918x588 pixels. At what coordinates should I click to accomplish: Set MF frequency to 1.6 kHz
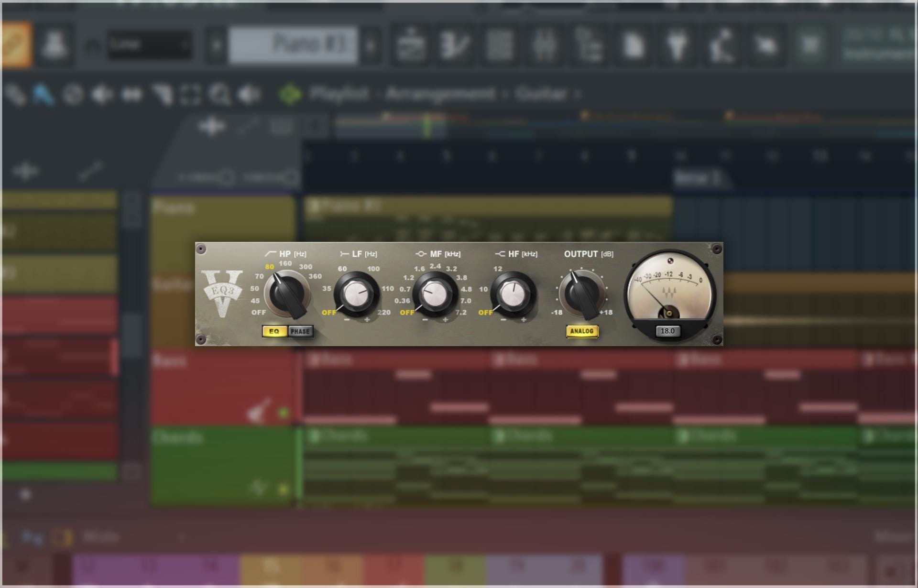click(x=419, y=269)
